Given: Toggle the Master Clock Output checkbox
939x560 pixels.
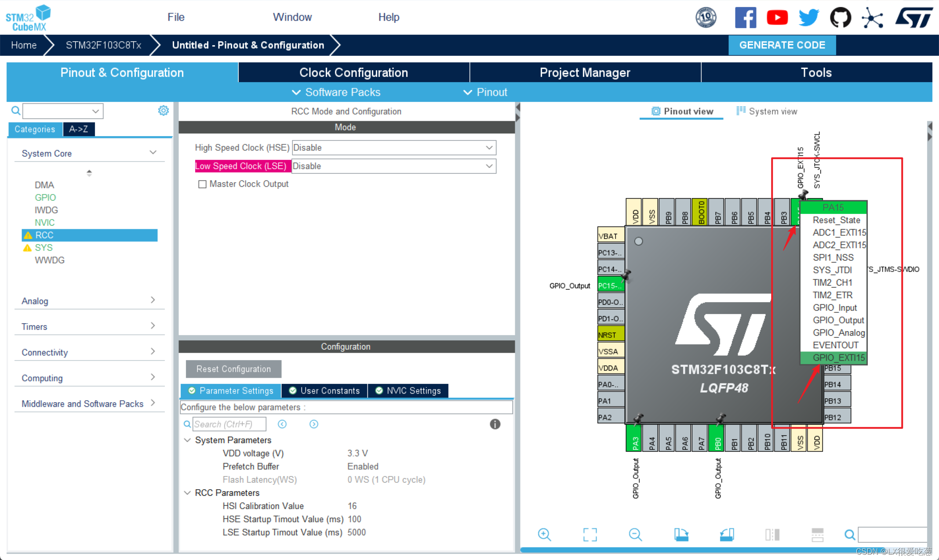Looking at the screenshot, I should pyautogui.click(x=202, y=184).
